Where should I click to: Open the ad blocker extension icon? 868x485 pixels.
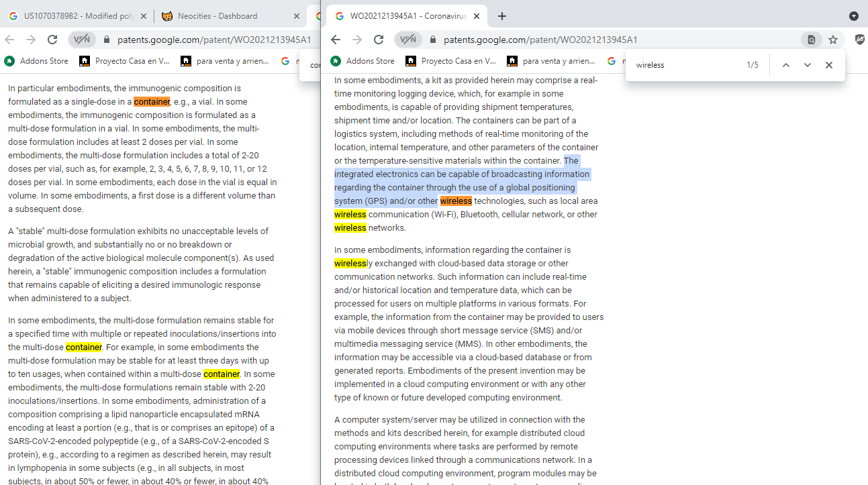[x=860, y=40]
